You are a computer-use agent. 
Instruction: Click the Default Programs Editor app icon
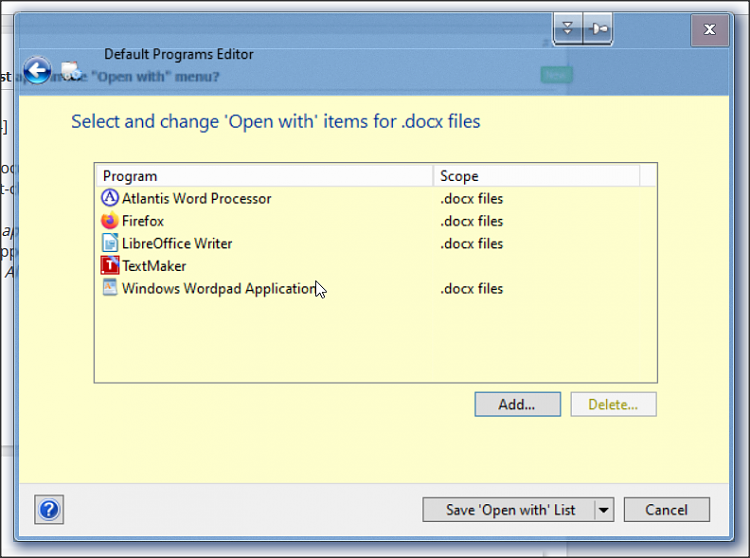point(71,71)
